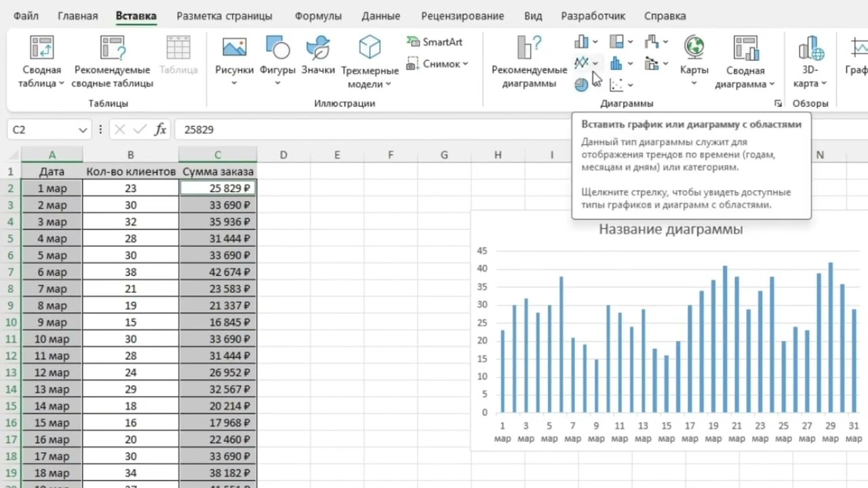Open the Файл menu

click(x=26, y=16)
